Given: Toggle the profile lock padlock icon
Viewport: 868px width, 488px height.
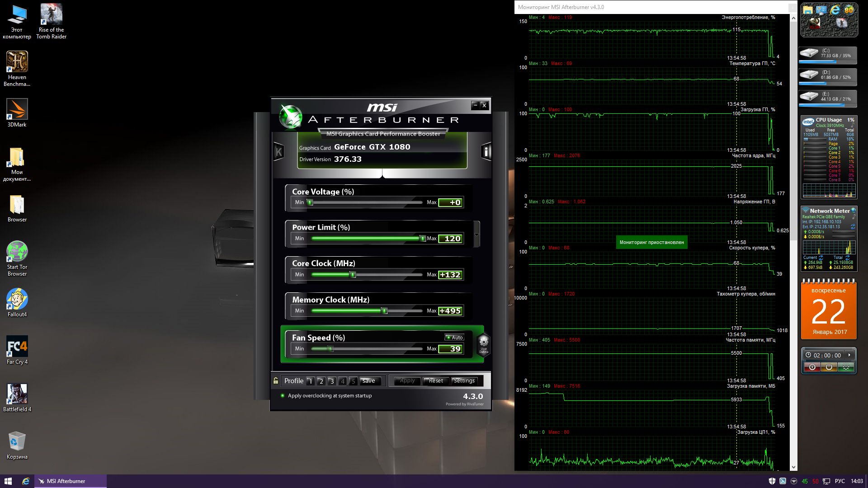Looking at the screenshot, I should [276, 381].
